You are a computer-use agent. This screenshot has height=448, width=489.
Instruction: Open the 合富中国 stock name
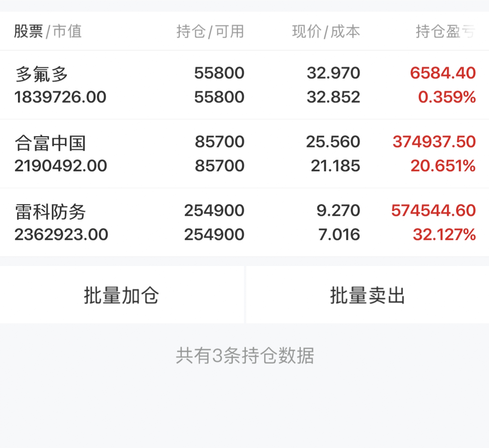[50, 143]
